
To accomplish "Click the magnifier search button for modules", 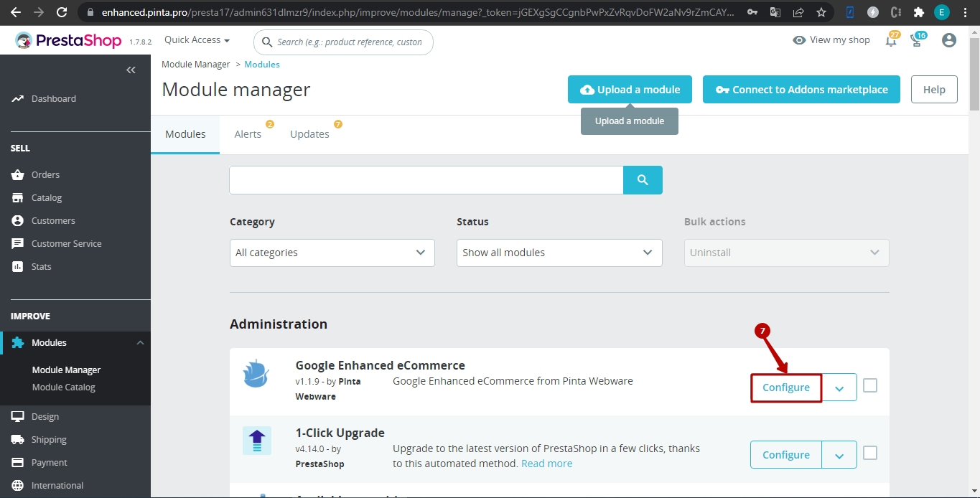I will pyautogui.click(x=643, y=180).
